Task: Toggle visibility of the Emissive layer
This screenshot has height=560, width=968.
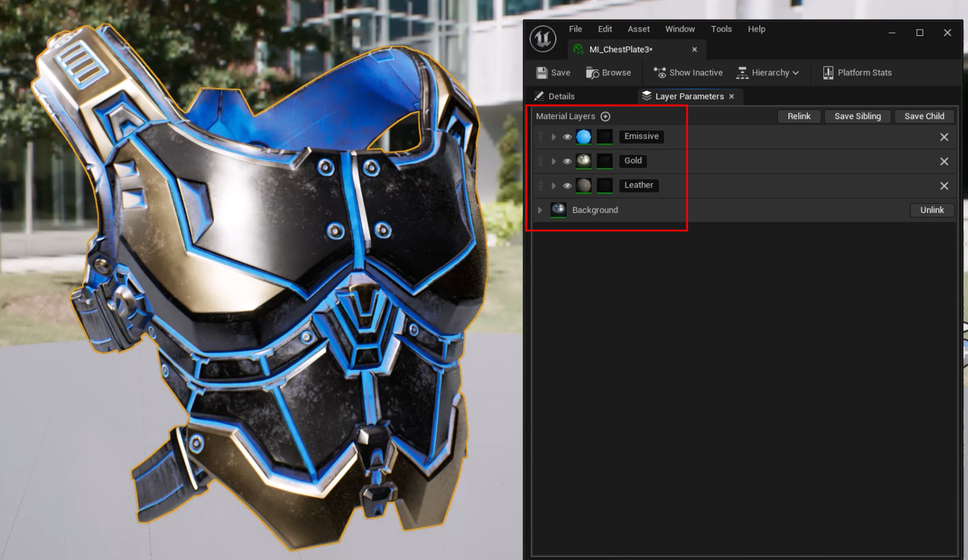Action: [567, 137]
